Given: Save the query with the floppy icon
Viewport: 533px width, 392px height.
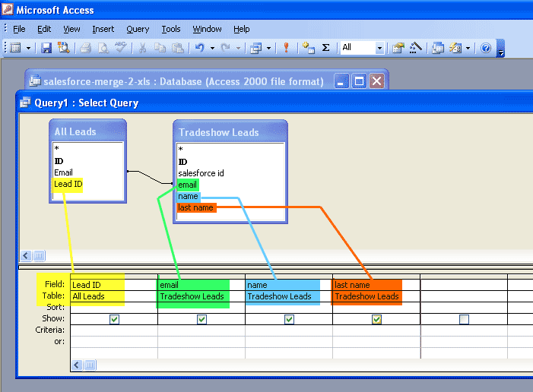Looking at the screenshot, I should [46, 48].
